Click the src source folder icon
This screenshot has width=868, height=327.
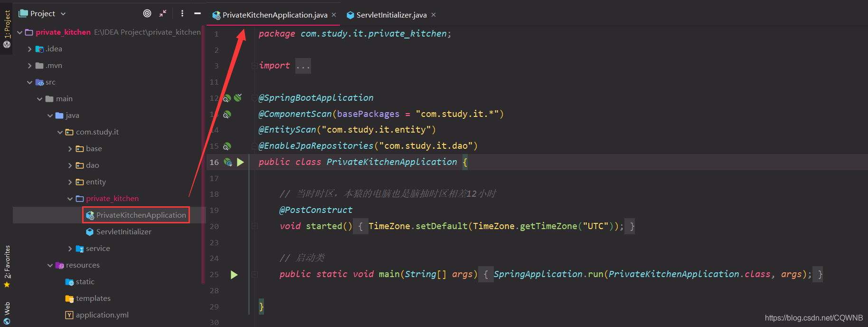(x=39, y=82)
